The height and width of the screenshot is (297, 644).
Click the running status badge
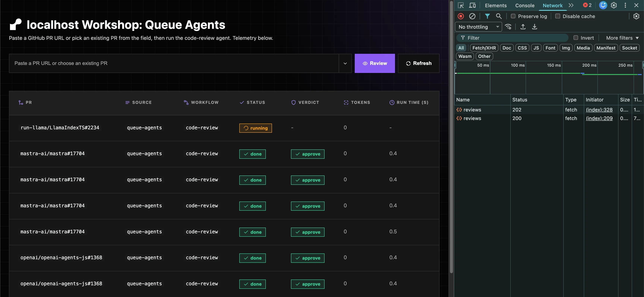pos(255,128)
